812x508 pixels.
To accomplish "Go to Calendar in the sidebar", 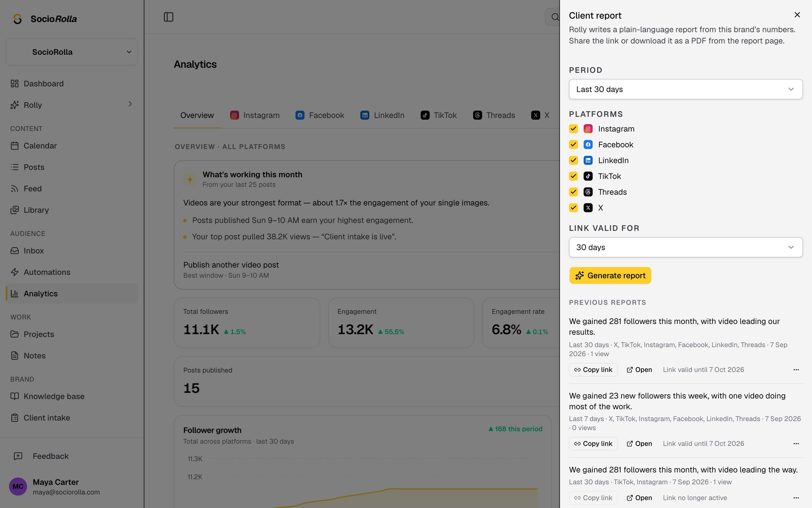I will 72,146.
